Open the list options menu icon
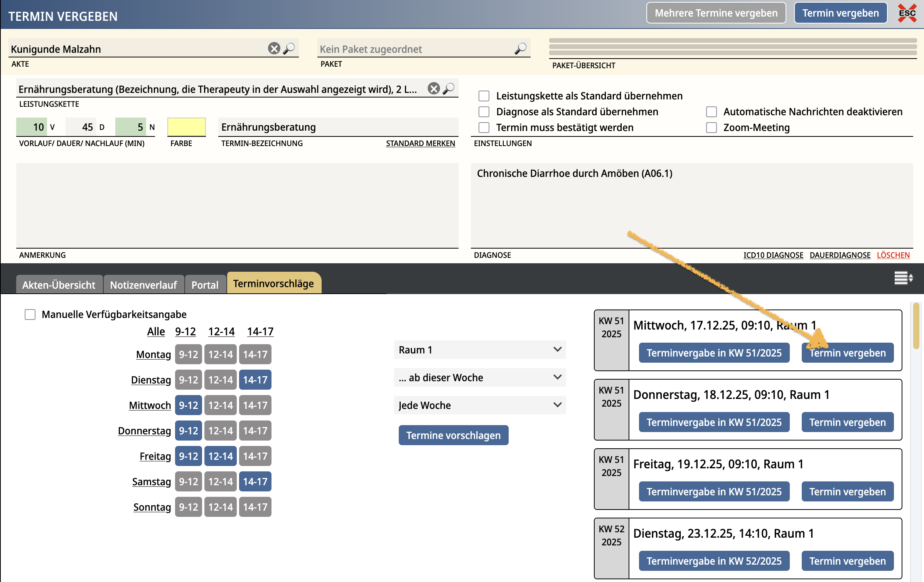This screenshot has width=924, height=582. pos(903,278)
